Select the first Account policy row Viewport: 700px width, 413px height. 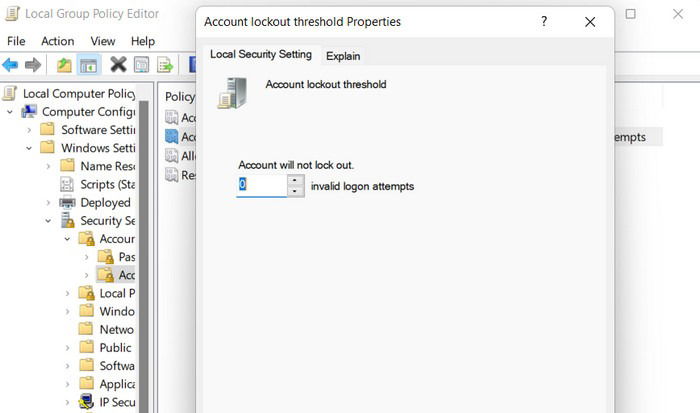coord(180,117)
